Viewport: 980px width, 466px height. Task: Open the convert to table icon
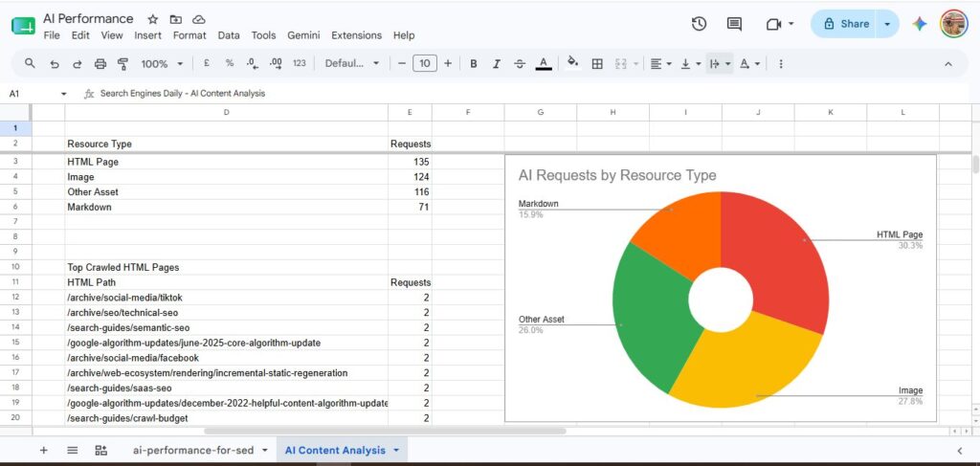tap(100, 450)
